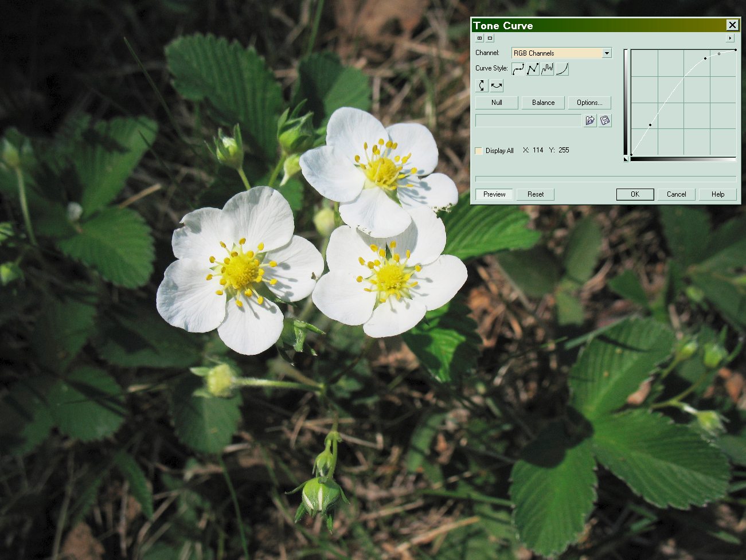
Task: Expand the dialog flyout arrow menu
Action: 730,38
